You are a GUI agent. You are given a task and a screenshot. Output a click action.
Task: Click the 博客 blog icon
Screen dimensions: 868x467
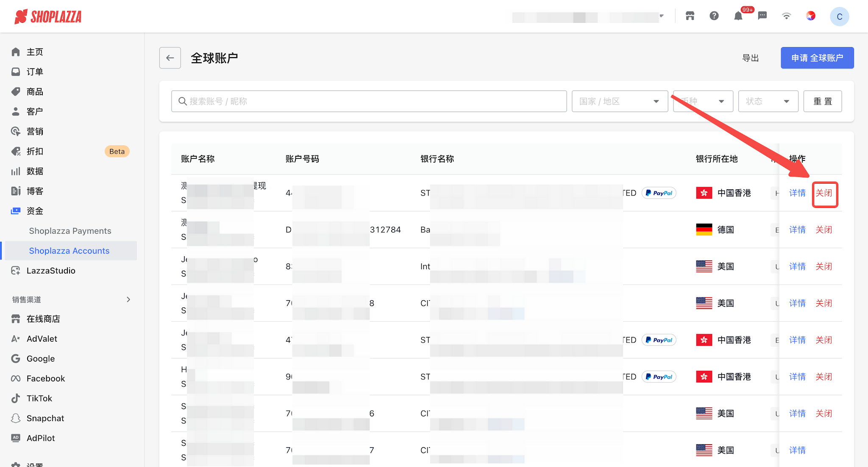16,191
